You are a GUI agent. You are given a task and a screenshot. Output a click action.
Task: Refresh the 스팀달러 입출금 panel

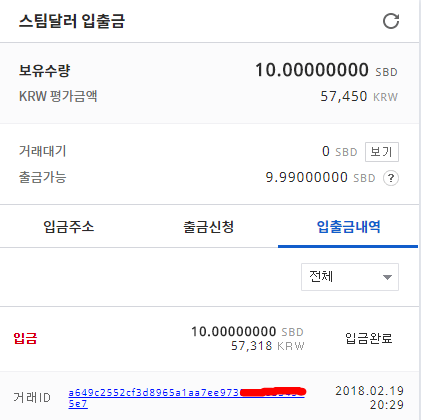(x=391, y=22)
